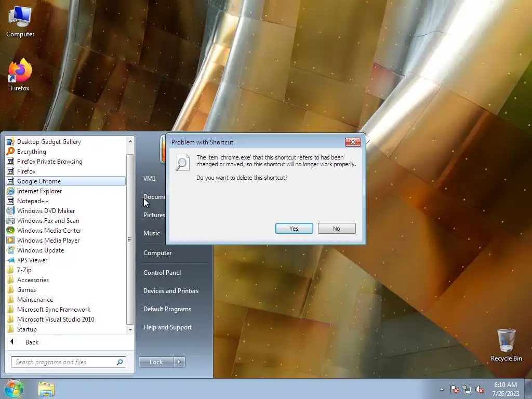Open Desktop Gadget Gallery program icon
532x399 pixels.
coord(10,141)
